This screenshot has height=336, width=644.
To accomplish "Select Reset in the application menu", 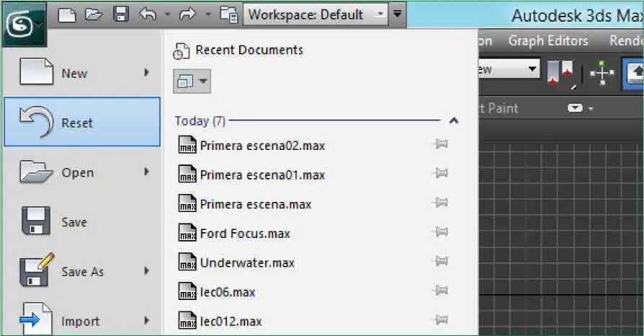I will point(82,122).
